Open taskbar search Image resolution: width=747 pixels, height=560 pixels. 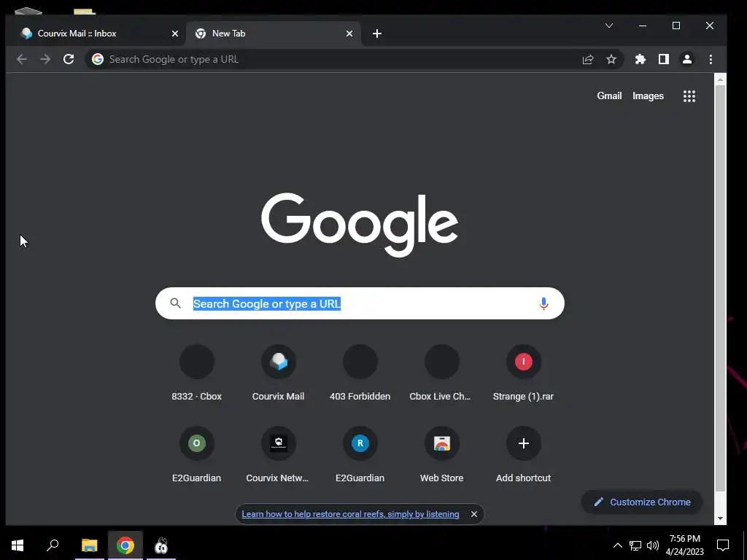pyautogui.click(x=53, y=545)
